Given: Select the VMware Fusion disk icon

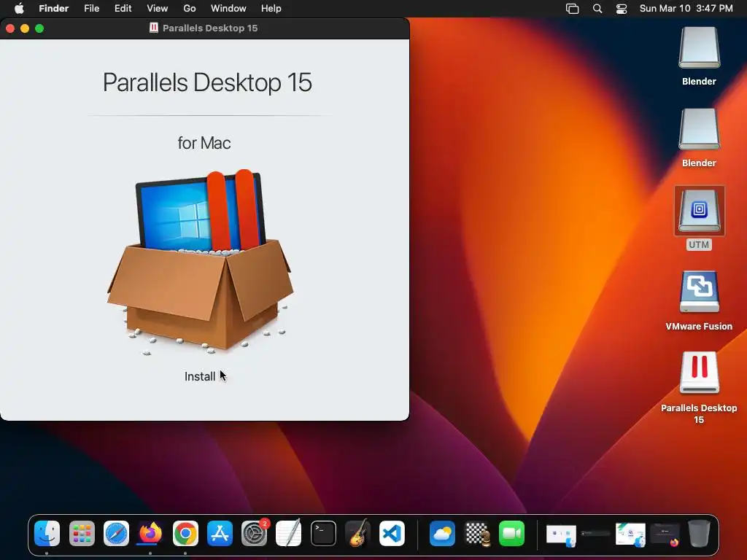Looking at the screenshot, I should click(x=699, y=292).
